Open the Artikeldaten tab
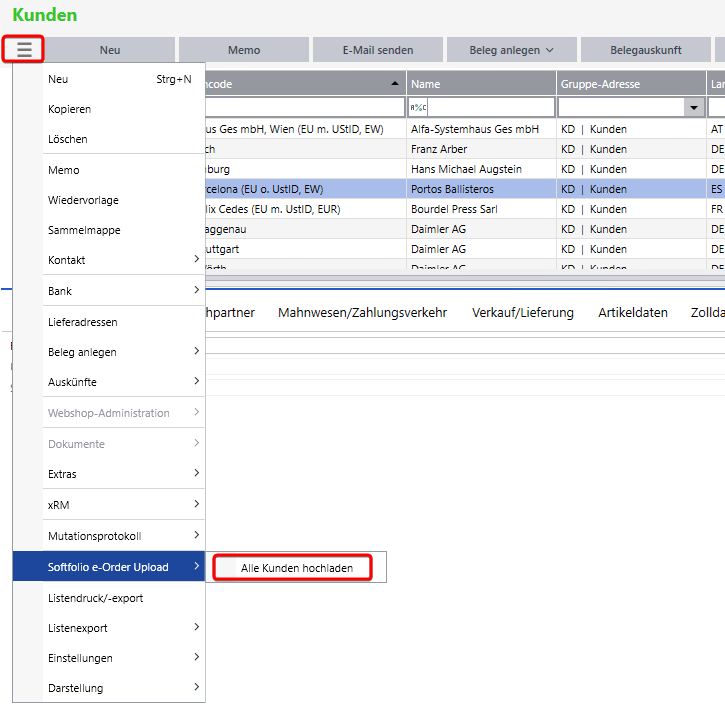This screenshot has height=707, width=725. (x=633, y=313)
